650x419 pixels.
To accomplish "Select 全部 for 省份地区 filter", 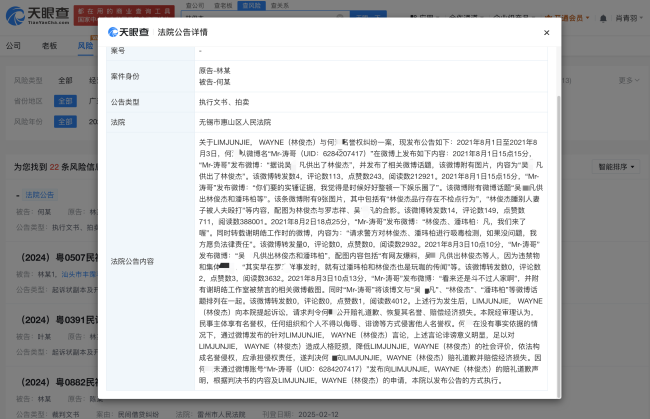I will pyautogui.click(x=65, y=101).
